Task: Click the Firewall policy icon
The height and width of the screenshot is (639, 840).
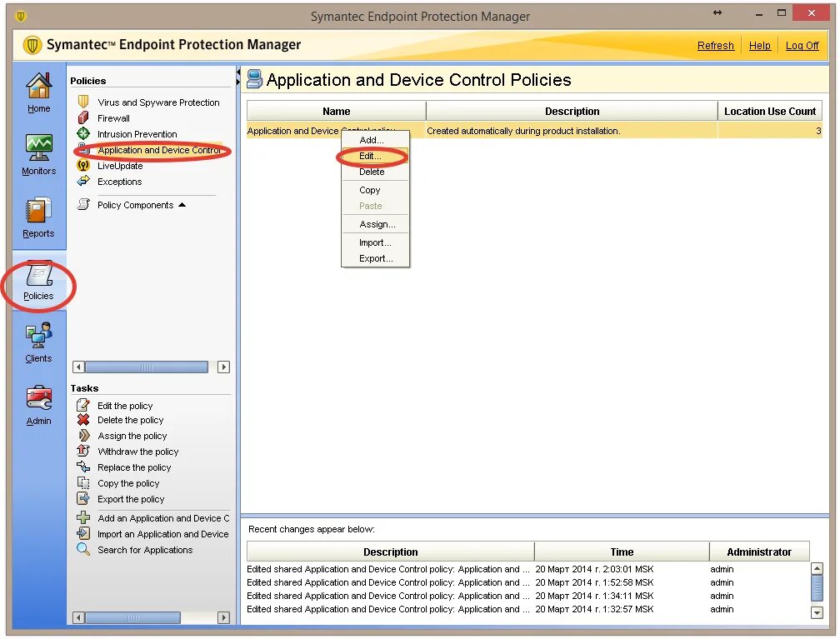Action: 83,117
